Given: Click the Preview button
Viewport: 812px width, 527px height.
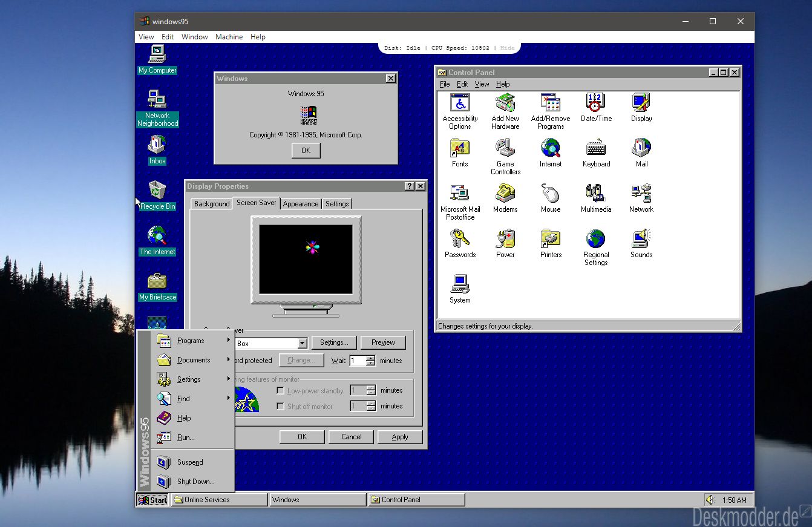Looking at the screenshot, I should (x=383, y=342).
